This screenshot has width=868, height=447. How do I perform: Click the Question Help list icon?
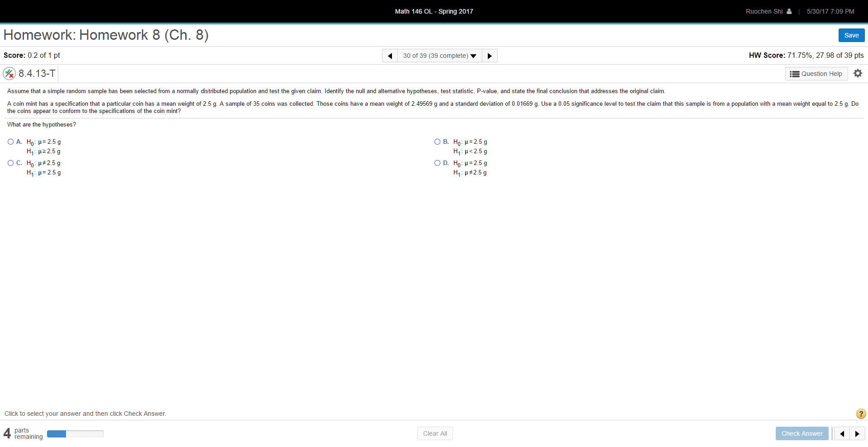point(795,74)
